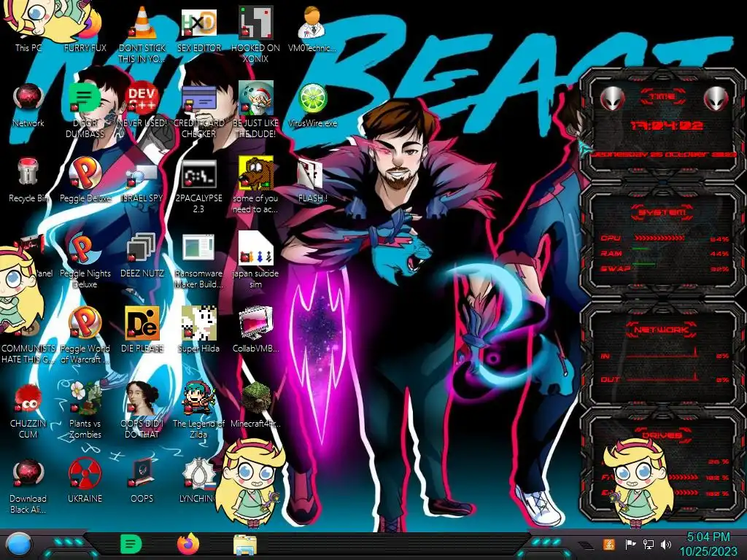
Task: Click the CPU usage bar in widget
Action: tap(659, 238)
